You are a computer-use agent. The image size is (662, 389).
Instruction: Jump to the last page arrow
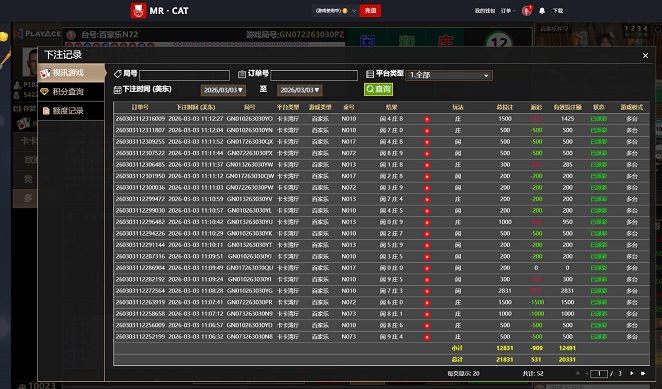643,373
